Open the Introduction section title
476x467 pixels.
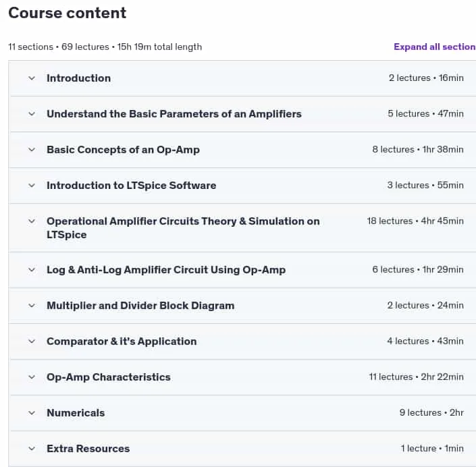coord(78,78)
